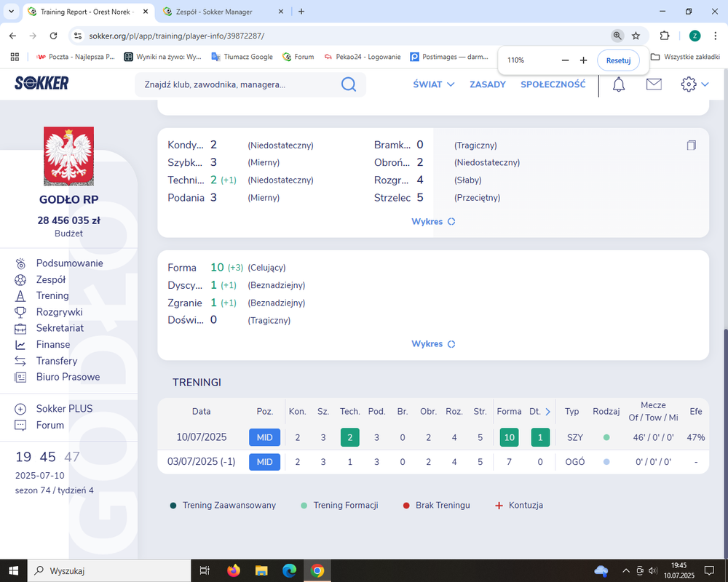The image size is (728, 582).
Task: Click the Podsumowanie medal icon
Action: [x=20, y=263]
